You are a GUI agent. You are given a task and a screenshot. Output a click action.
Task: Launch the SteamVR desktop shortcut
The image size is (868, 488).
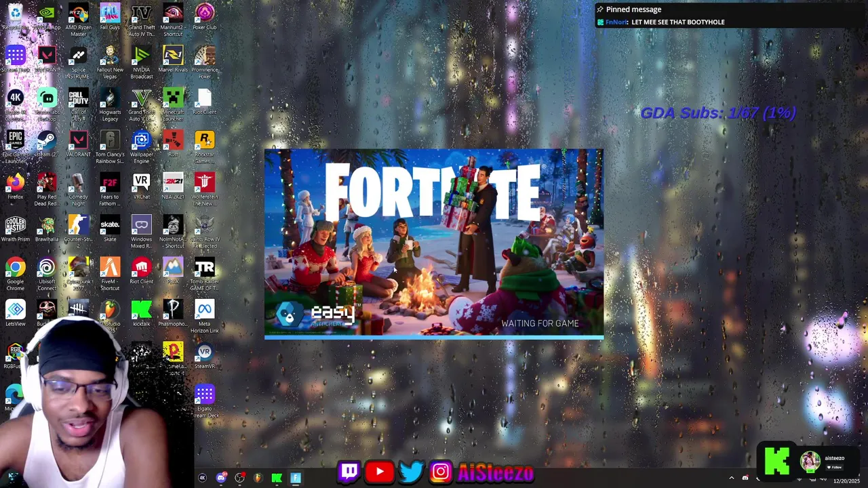click(x=204, y=356)
